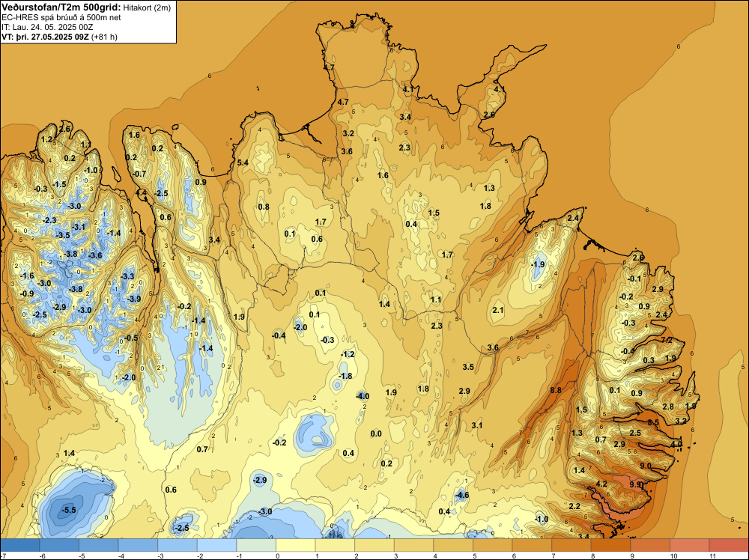Click the -4.6 temperature value on the map
The height and width of the screenshot is (560, 749).
pyautogui.click(x=462, y=495)
